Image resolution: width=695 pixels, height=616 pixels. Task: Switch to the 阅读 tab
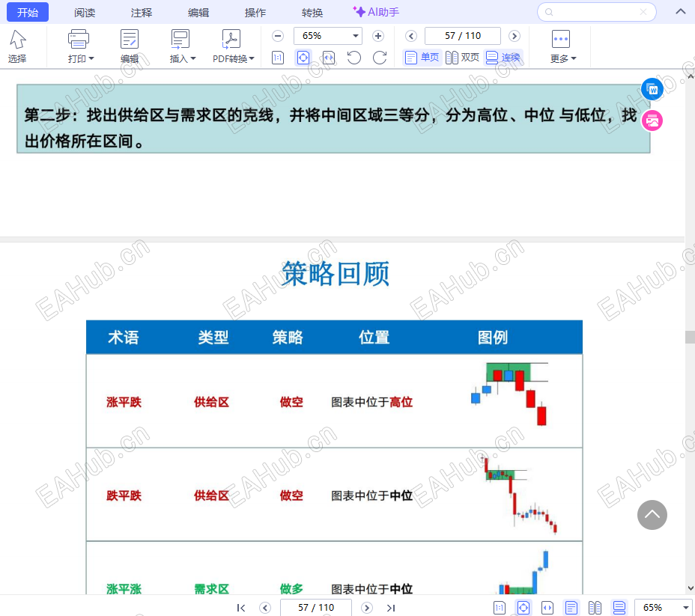pyautogui.click(x=85, y=13)
